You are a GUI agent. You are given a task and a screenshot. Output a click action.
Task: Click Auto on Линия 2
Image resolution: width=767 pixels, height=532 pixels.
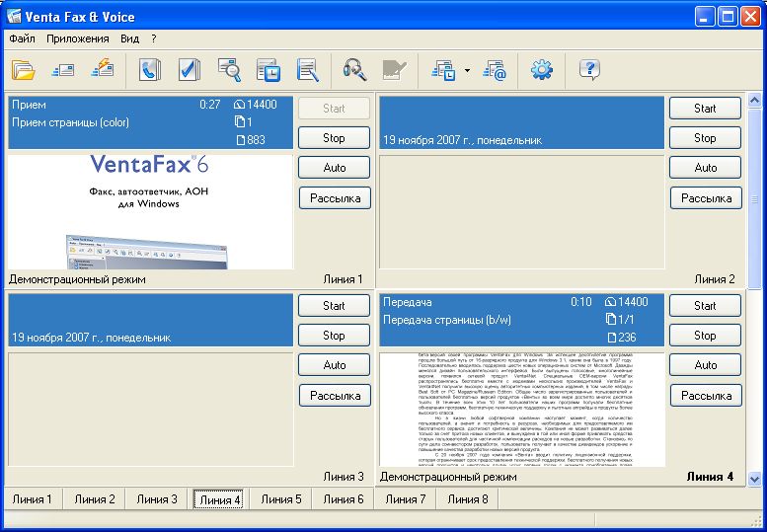[x=705, y=168]
